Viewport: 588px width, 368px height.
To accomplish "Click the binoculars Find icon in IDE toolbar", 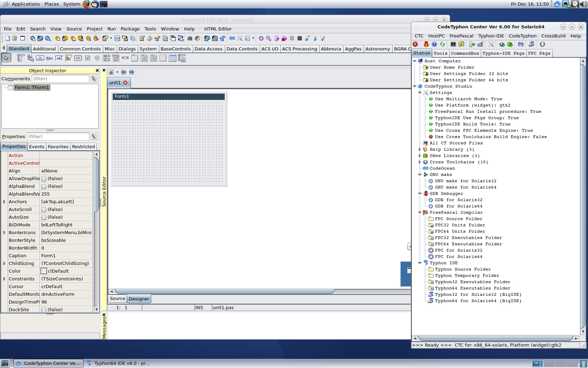I will [x=190, y=39].
